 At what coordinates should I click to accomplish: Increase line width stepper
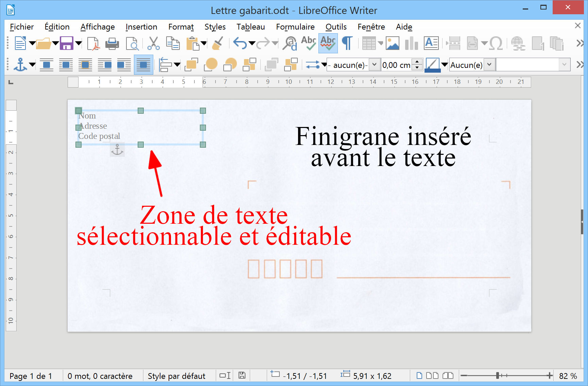[417, 61]
